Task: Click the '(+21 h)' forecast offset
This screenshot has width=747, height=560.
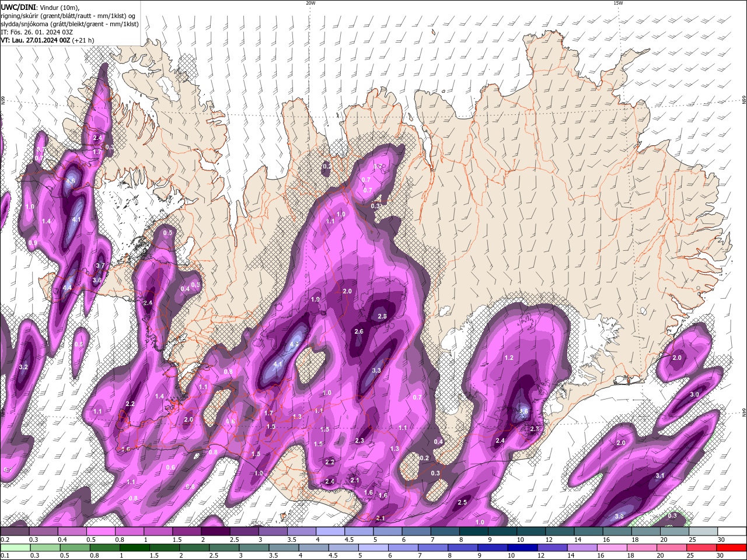Action: tap(83, 40)
